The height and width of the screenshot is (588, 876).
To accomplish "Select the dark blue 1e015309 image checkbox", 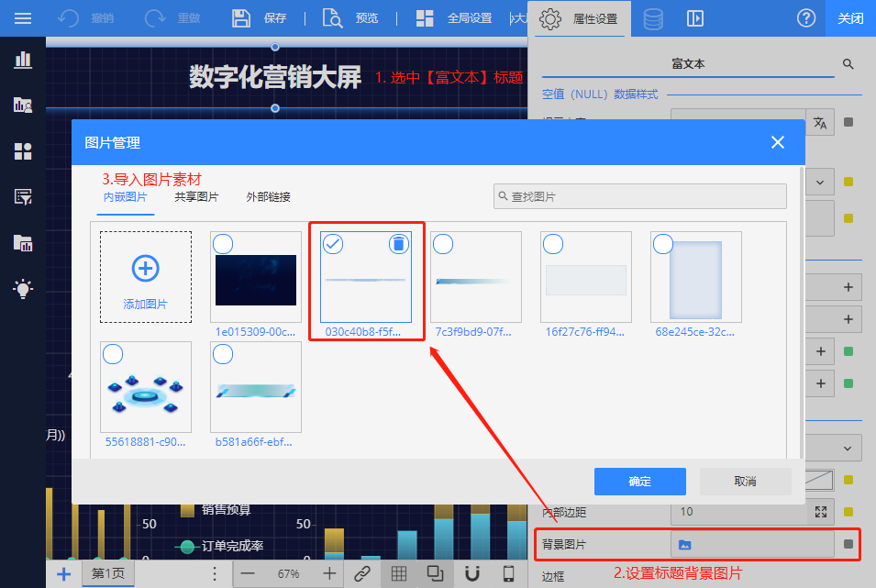I will click(223, 244).
